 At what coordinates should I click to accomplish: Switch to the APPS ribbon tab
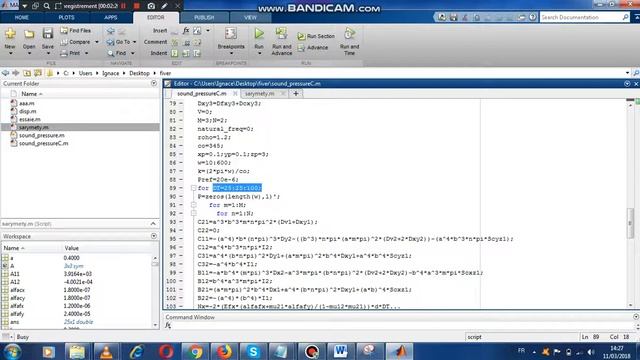pyautogui.click(x=111, y=18)
